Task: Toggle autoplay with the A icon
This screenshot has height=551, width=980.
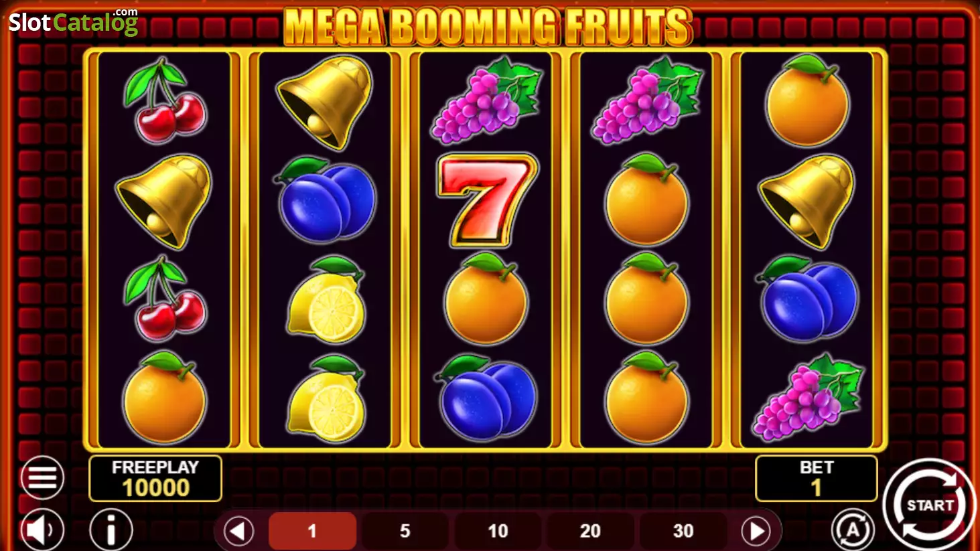Action: pyautogui.click(x=853, y=530)
